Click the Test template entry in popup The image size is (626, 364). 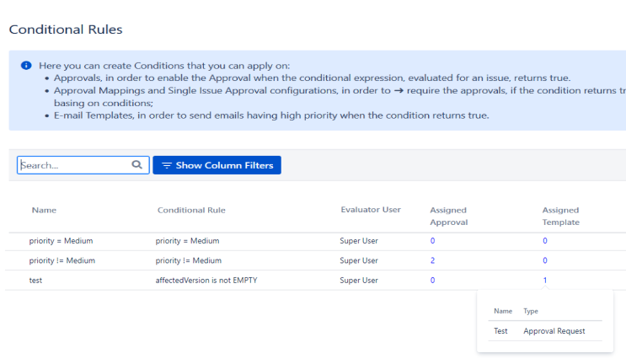coord(500,331)
